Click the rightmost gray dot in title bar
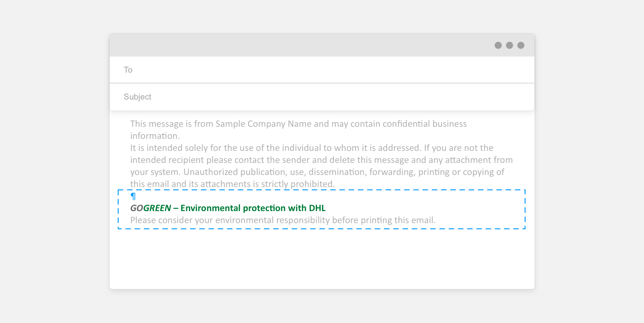The width and height of the screenshot is (644, 323). click(x=521, y=45)
